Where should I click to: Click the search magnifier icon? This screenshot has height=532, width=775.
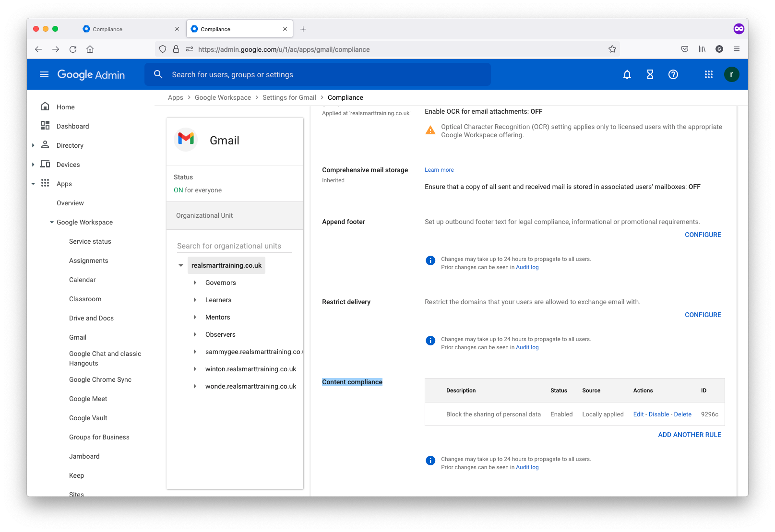(158, 74)
